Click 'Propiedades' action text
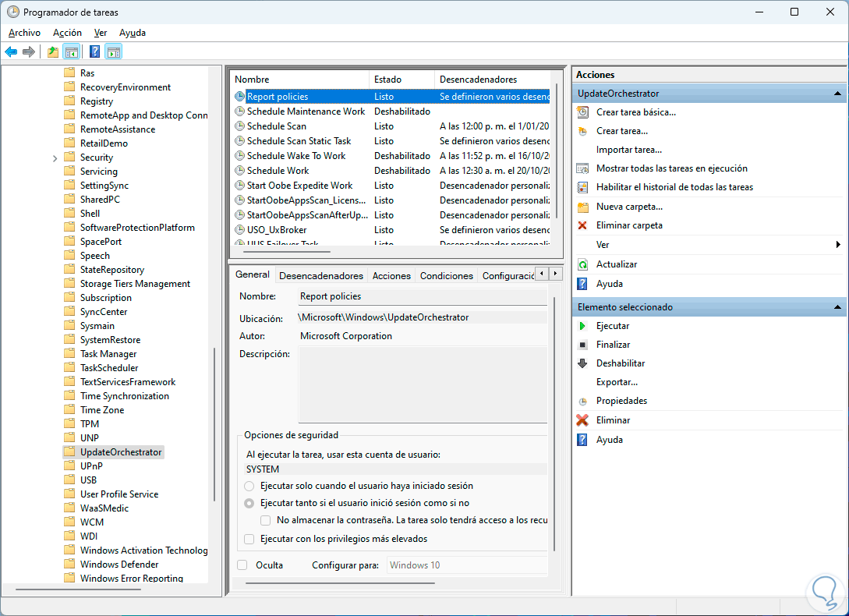This screenshot has height=616, width=849. [621, 401]
